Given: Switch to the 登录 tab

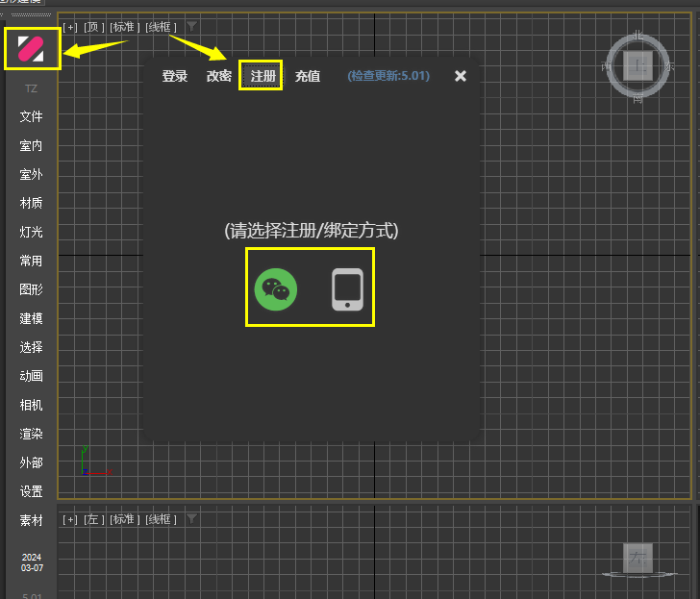Looking at the screenshot, I should 175,76.
